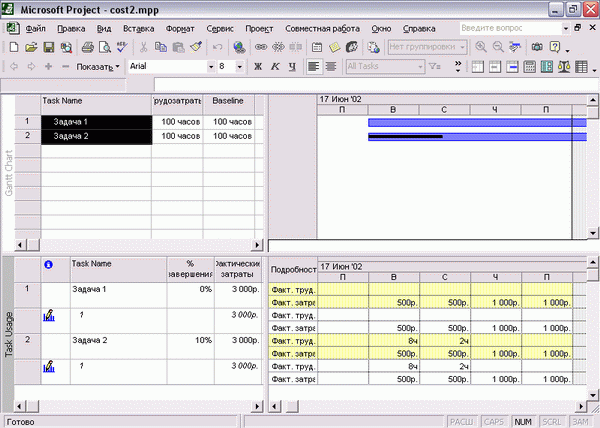Image resolution: width=600 pixels, height=428 pixels.
Task: Click the Paste clipboard icon
Action: [x=178, y=47]
